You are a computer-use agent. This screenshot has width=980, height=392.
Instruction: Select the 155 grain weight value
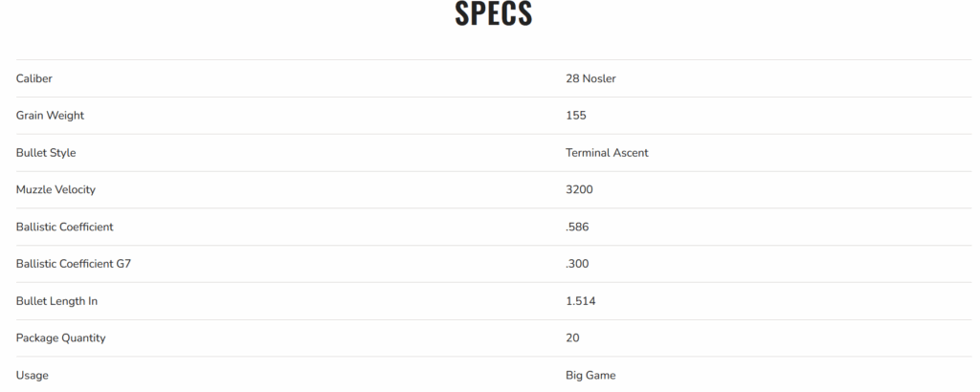pos(576,116)
